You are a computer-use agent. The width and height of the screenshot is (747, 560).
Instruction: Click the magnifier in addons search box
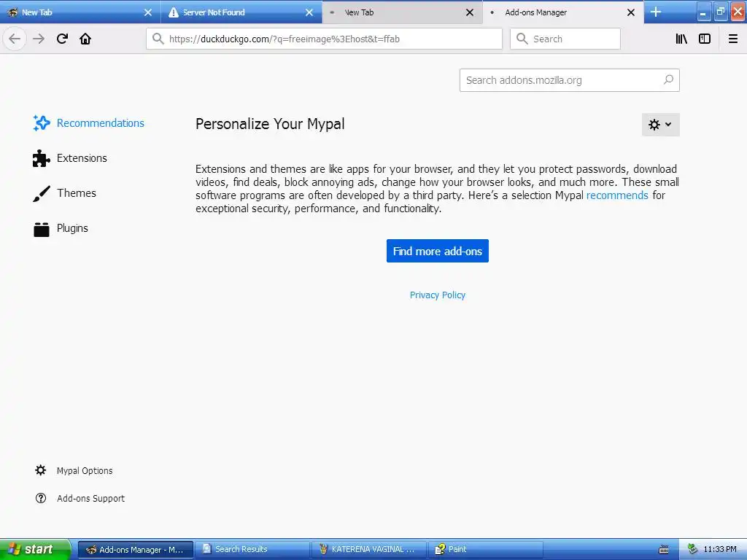pyautogui.click(x=668, y=79)
